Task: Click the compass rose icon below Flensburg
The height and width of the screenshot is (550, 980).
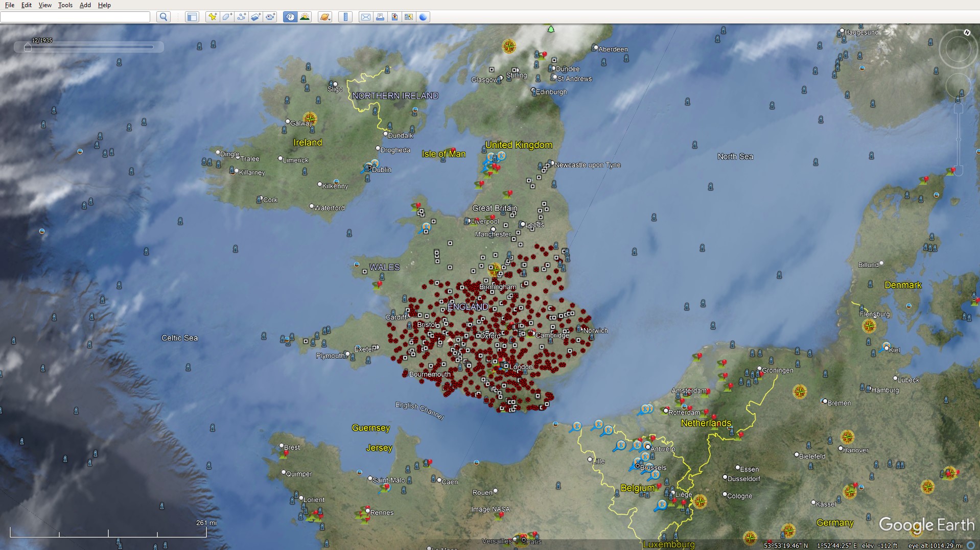Action: tap(869, 325)
